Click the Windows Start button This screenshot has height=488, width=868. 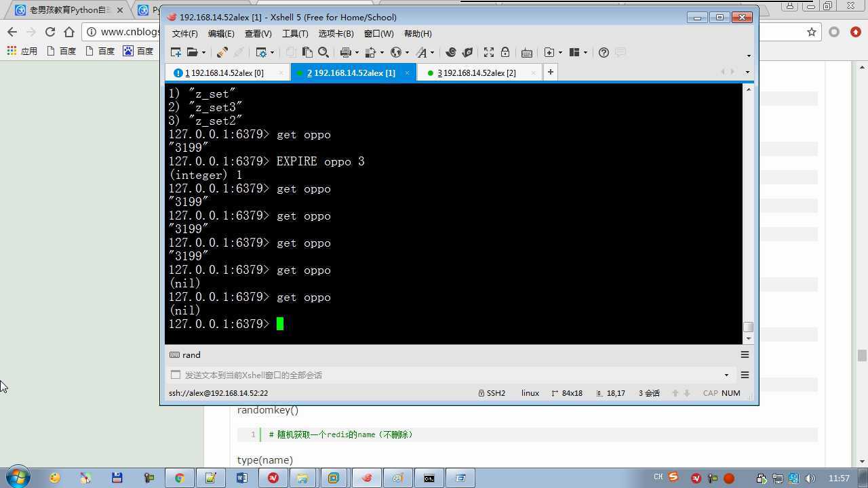pyautogui.click(x=17, y=477)
